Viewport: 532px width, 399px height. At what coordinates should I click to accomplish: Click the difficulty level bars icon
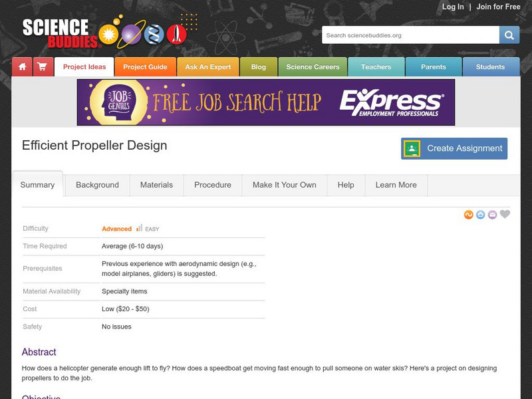pyautogui.click(x=140, y=228)
